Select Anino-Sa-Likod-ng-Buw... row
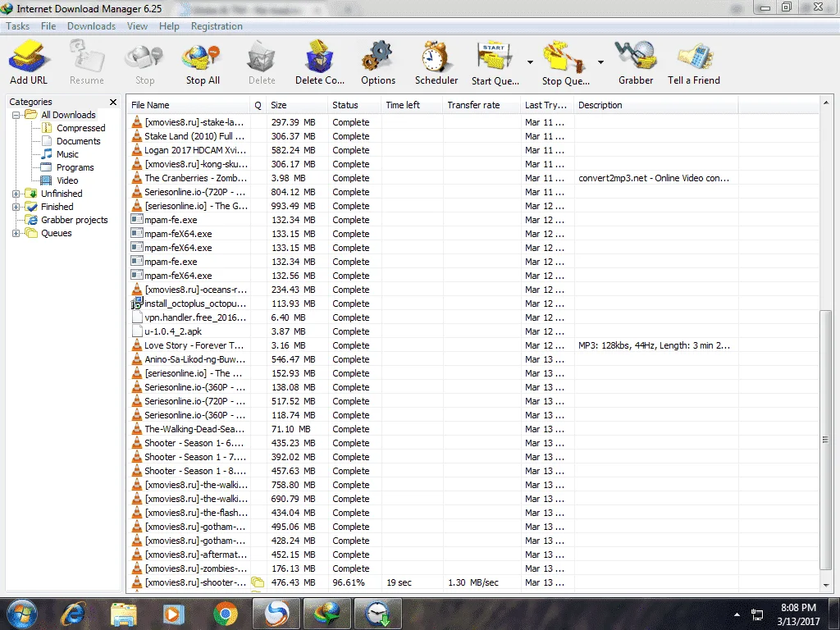840x630 pixels. 474,359
